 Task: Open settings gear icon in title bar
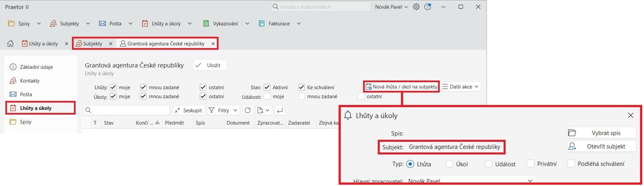[x=416, y=7]
